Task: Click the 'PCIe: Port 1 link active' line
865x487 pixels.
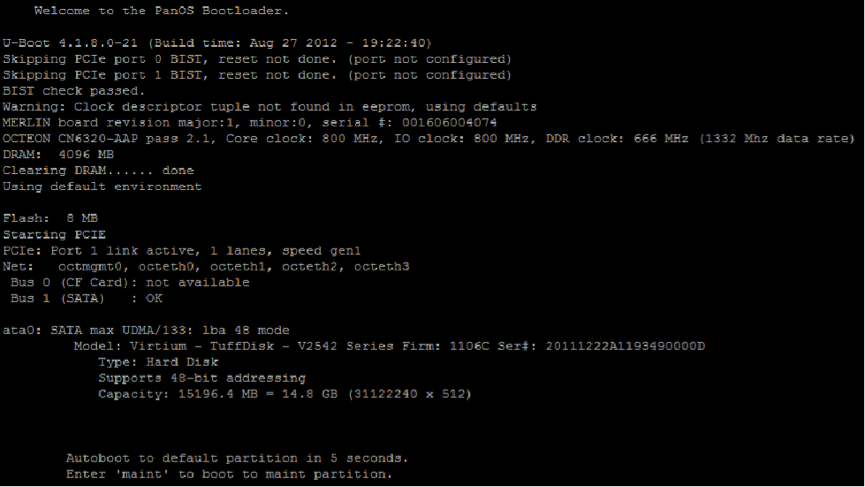Action: (x=181, y=250)
